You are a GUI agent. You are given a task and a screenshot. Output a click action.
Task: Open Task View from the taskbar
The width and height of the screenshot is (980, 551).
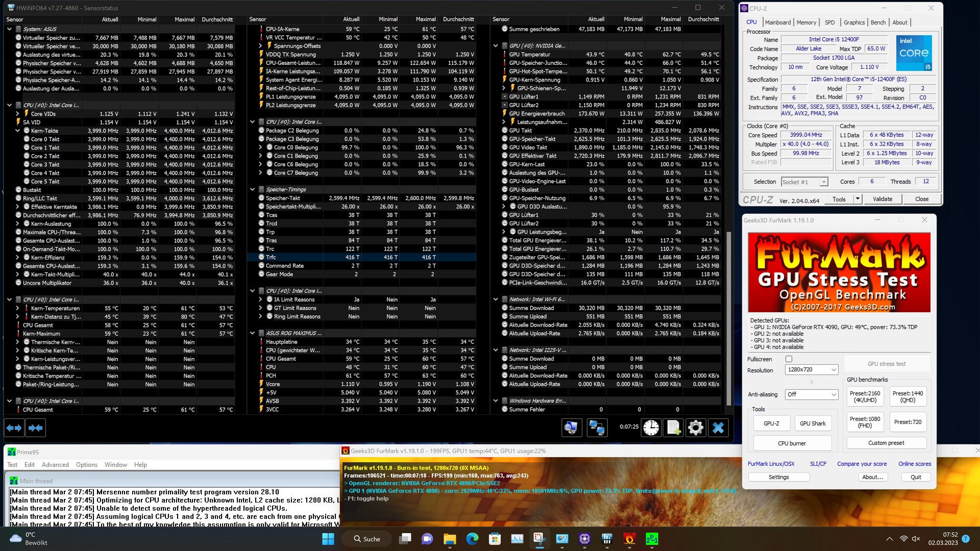pos(405,539)
